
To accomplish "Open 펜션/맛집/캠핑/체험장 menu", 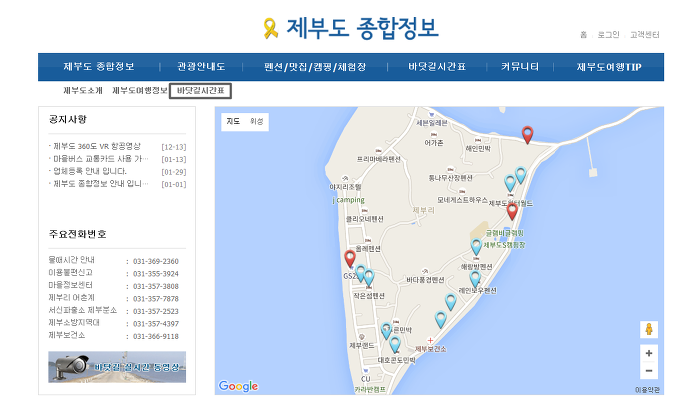I will click(315, 67).
